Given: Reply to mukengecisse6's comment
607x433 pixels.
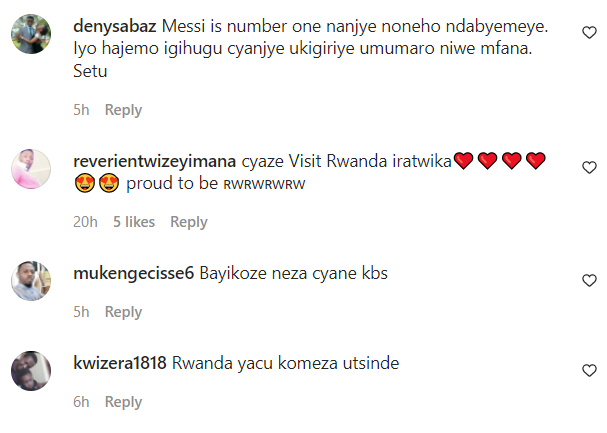Looking at the screenshot, I should tap(123, 312).
